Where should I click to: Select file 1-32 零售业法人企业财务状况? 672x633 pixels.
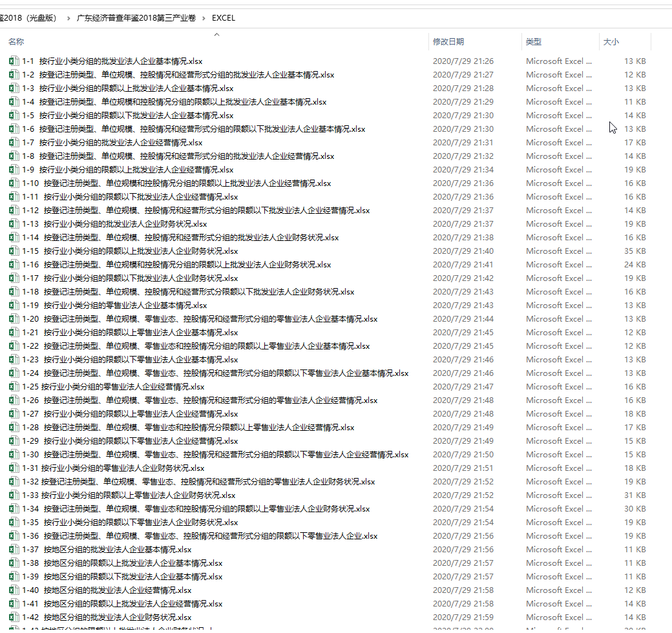coord(198,481)
